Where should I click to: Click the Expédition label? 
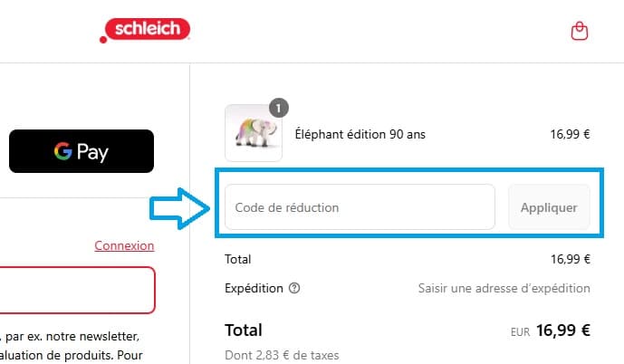click(253, 289)
